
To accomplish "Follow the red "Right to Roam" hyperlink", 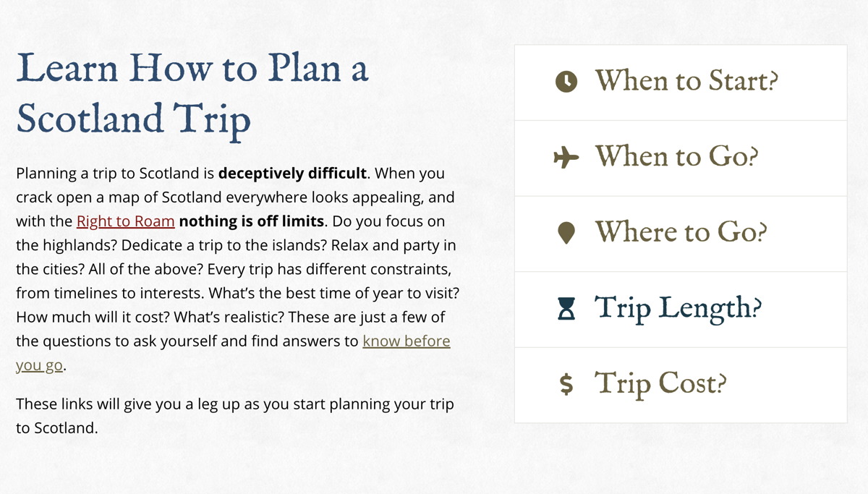I will [126, 221].
